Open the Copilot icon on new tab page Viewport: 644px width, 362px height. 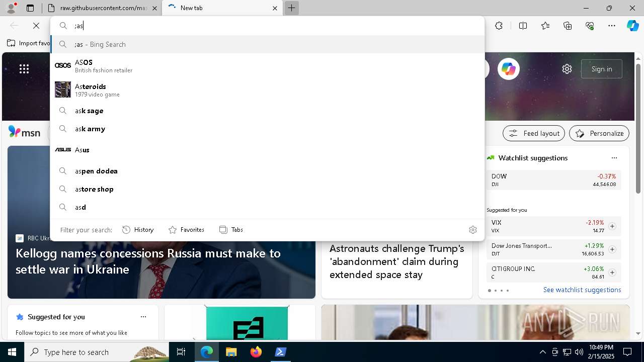[509, 69]
